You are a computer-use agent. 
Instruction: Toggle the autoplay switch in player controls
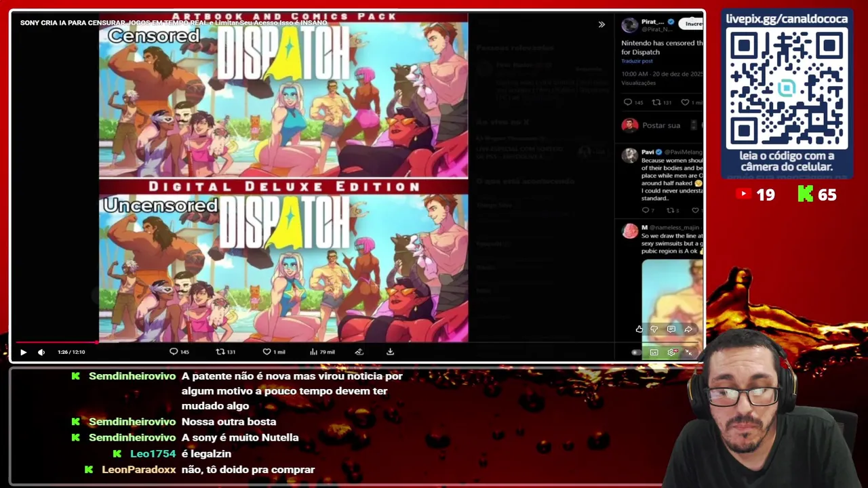[x=636, y=352]
